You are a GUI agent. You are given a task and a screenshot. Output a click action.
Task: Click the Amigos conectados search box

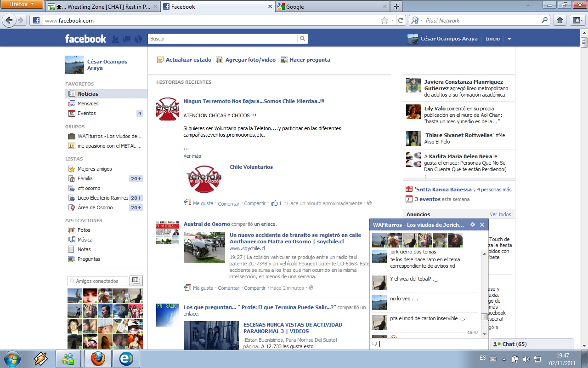click(x=98, y=281)
